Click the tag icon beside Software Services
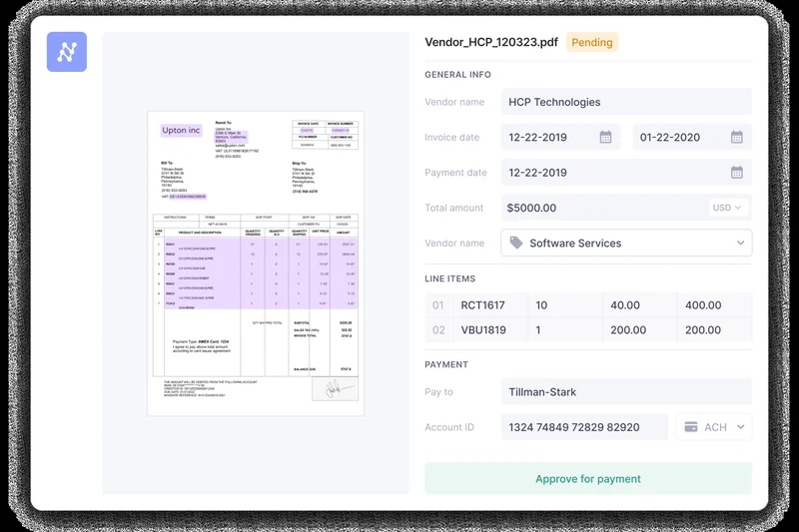 [x=516, y=244]
